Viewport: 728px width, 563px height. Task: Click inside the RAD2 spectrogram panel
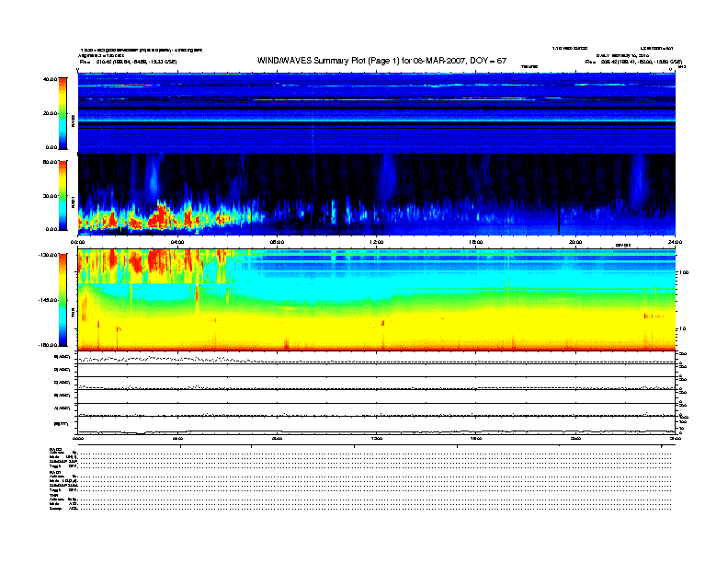click(377, 113)
